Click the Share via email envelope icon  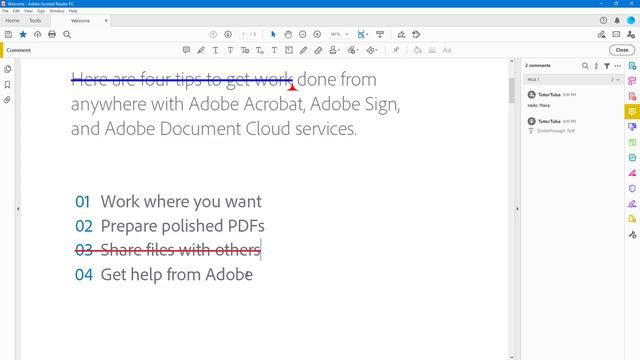(x=616, y=35)
